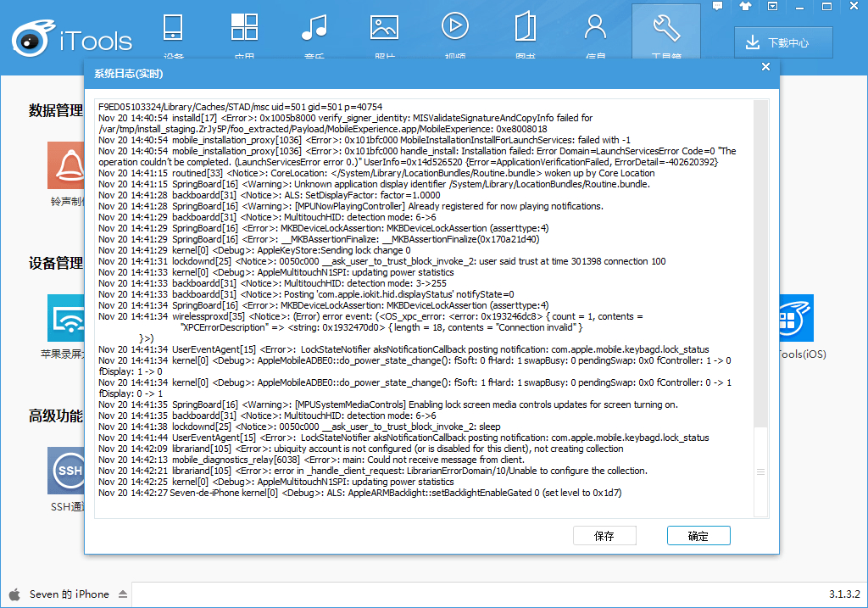Open the main menu dropdown icon in title bar

tap(773, 6)
